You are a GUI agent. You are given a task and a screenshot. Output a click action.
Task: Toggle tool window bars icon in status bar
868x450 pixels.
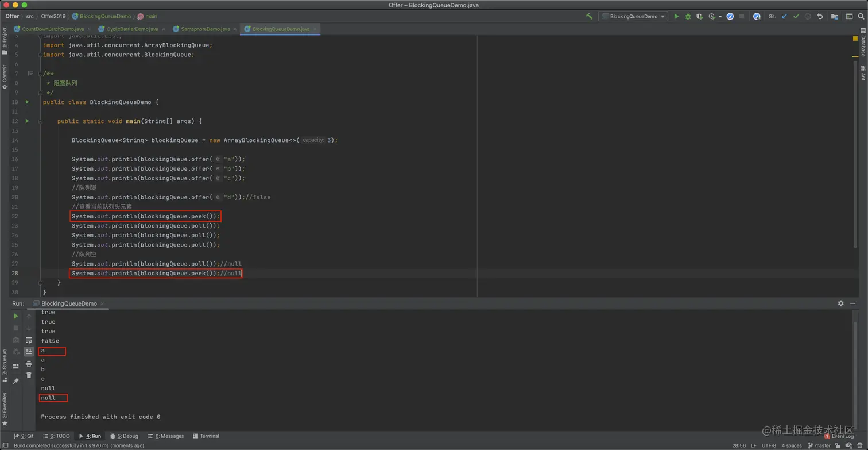point(5,445)
